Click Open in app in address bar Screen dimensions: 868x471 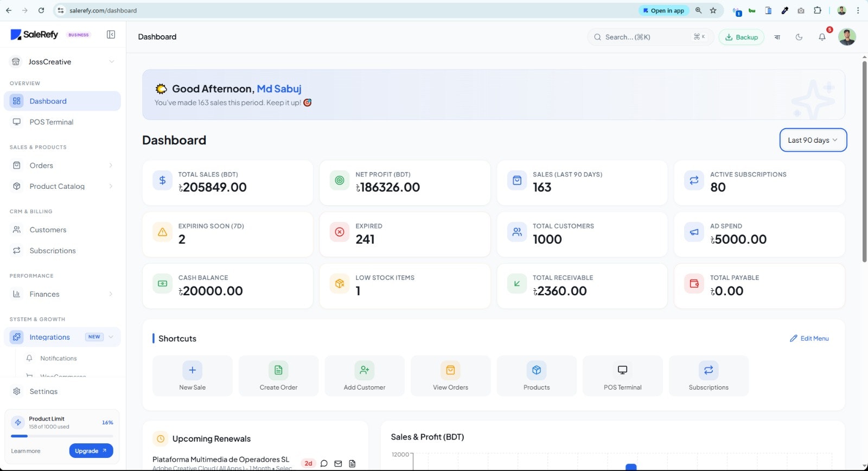pos(663,10)
